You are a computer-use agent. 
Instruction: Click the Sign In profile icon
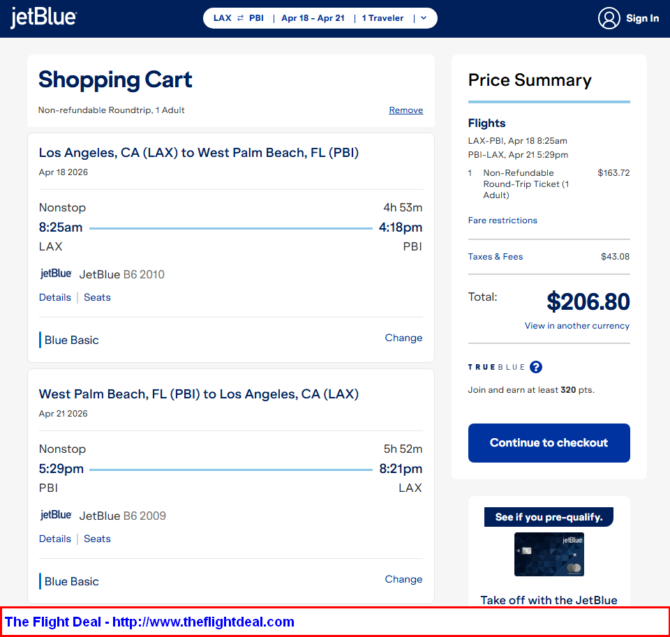click(x=609, y=18)
